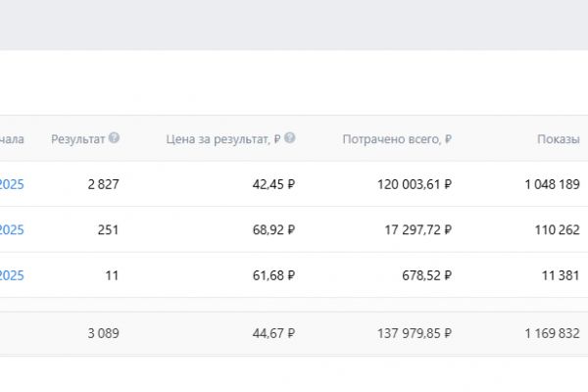Click the 120 003,61 ₽ spent cell
Image resolution: width=588 pixels, height=392 pixels.
[414, 184]
